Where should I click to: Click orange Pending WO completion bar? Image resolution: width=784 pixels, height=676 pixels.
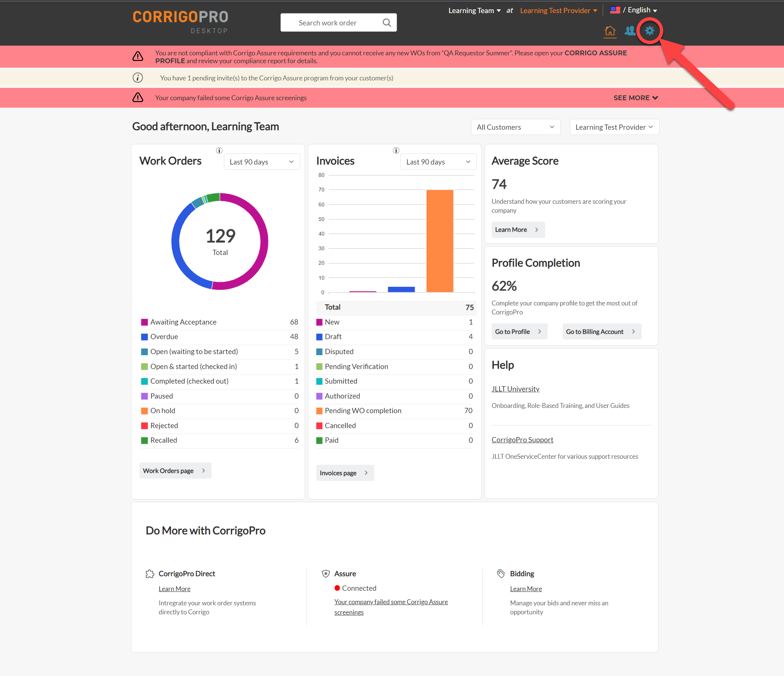(439, 241)
